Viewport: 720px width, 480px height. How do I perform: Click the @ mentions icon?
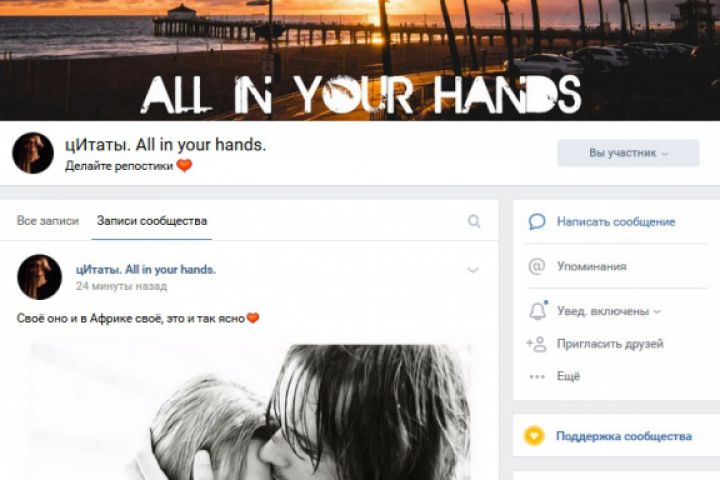tap(537, 266)
